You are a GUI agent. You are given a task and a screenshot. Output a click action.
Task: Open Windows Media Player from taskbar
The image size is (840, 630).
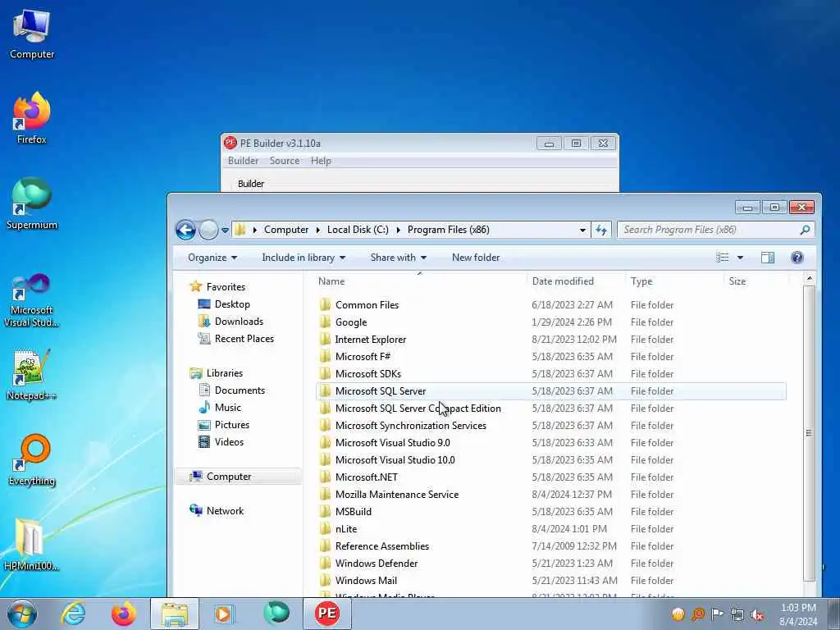pyautogui.click(x=223, y=614)
